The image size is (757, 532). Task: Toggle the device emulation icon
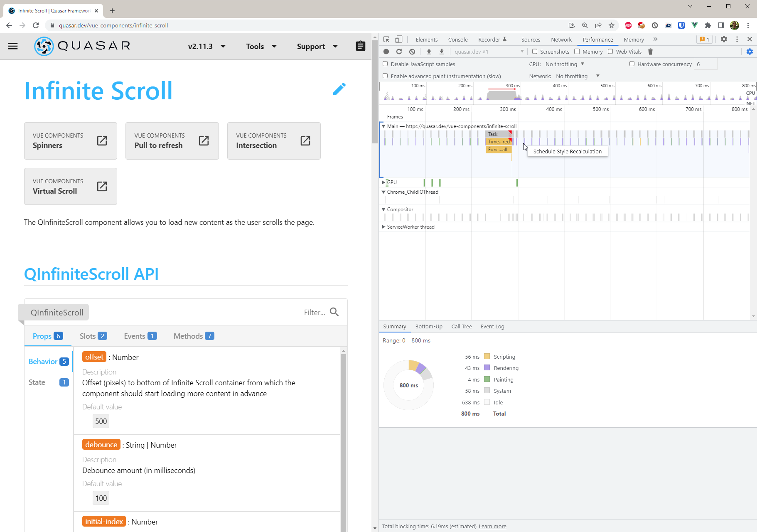click(x=398, y=39)
